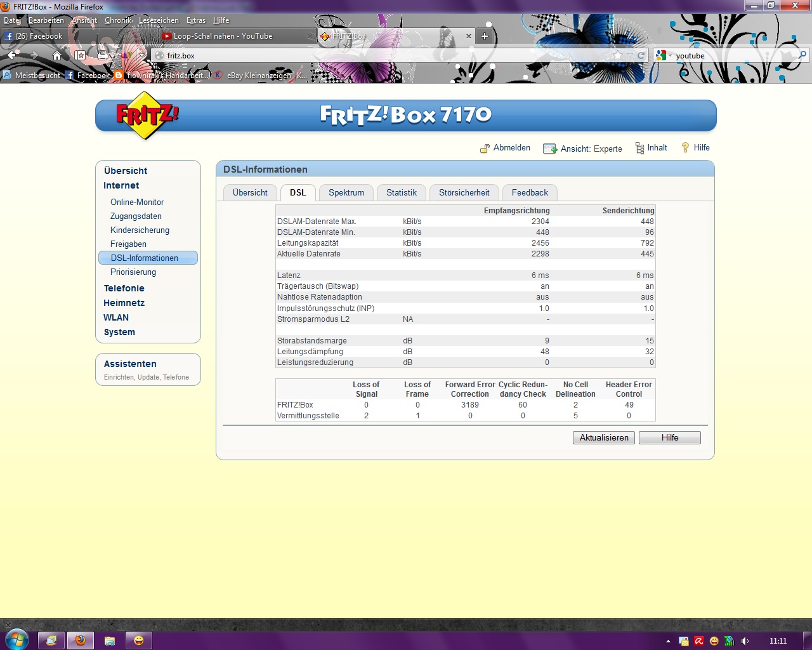Click the Ansicht Experte view icon
812x650 pixels.
coord(550,149)
